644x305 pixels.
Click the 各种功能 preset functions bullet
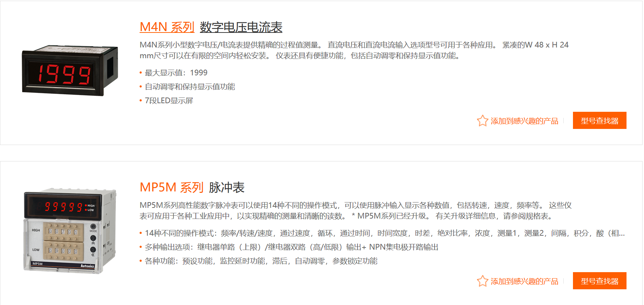click(x=261, y=261)
